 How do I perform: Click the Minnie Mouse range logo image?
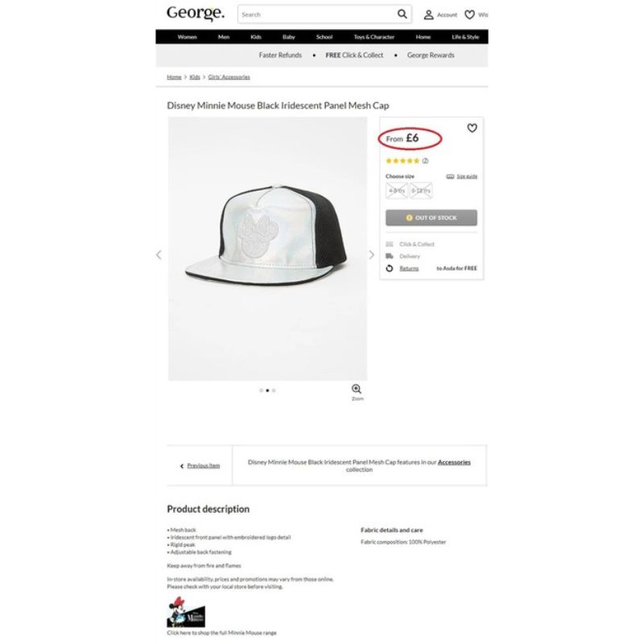(x=186, y=612)
